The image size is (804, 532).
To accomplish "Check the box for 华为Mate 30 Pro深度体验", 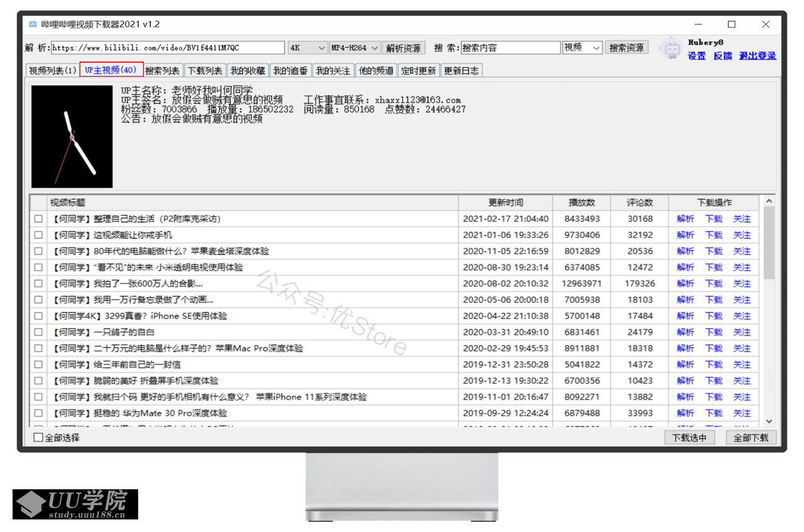I will 38,413.
